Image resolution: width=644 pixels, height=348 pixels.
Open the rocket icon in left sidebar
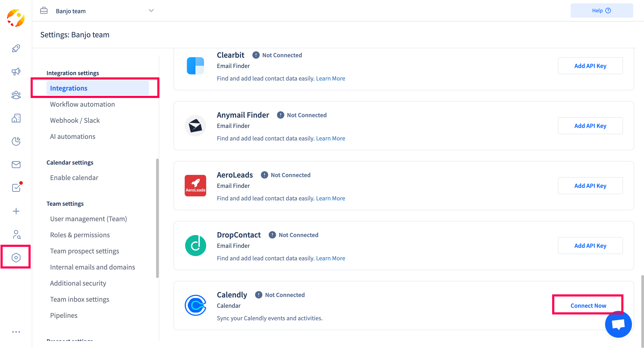tap(16, 48)
